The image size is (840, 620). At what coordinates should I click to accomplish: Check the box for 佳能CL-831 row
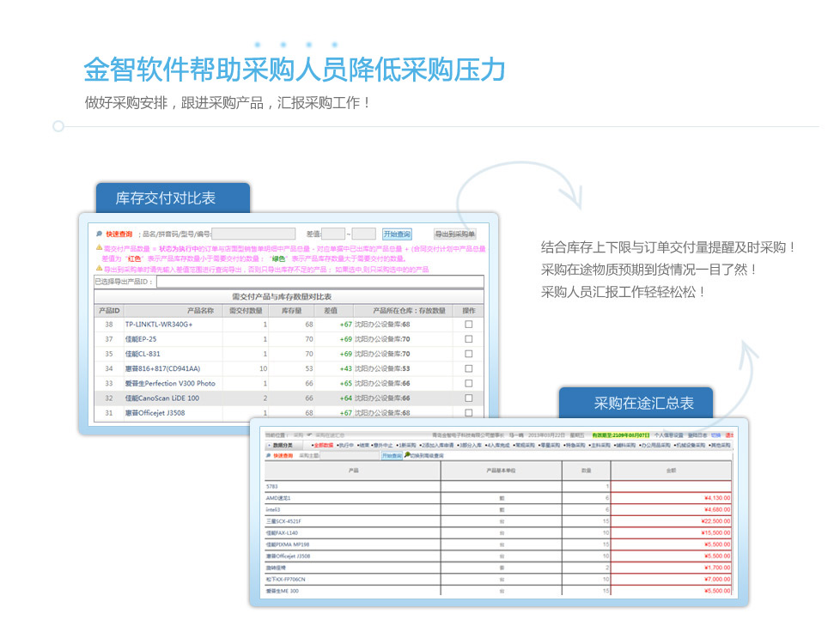pyautogui.click(x=469, y=354)
